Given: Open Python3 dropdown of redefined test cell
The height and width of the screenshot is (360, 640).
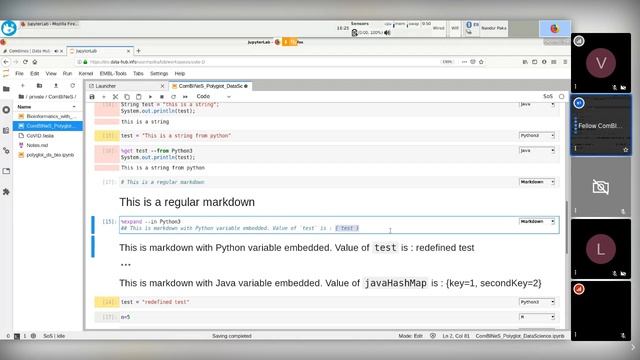Looking at the screenshot, I should 537,302.
